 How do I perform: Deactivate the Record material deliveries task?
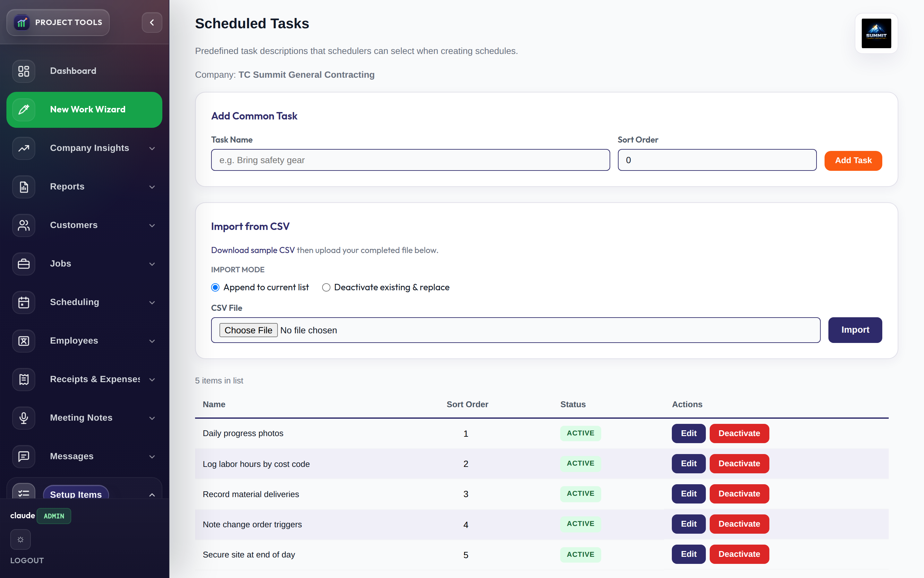739,494
